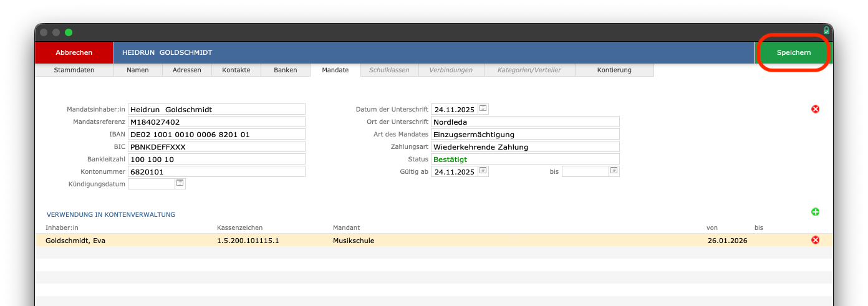The width and height of the screenshot is (868, 306).
Task: Change the Status field value Bestätigt
Action: [x=524, y=159]
